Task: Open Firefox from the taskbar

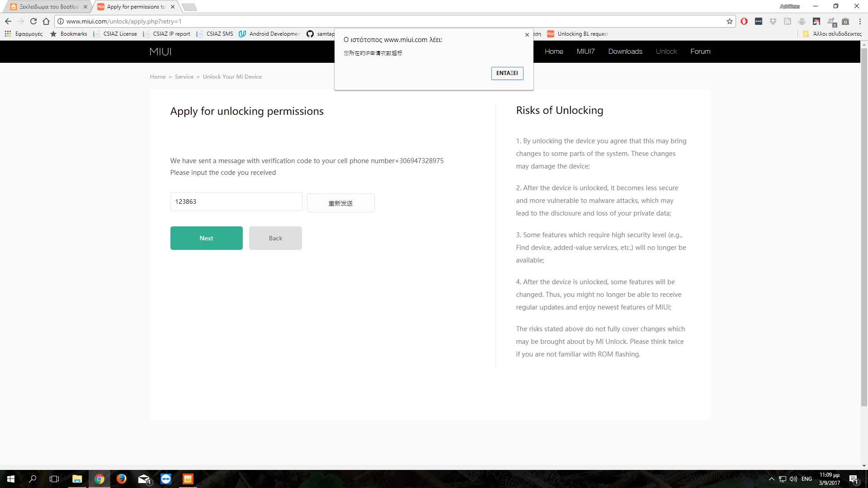Action: click(x=121, y=479)
